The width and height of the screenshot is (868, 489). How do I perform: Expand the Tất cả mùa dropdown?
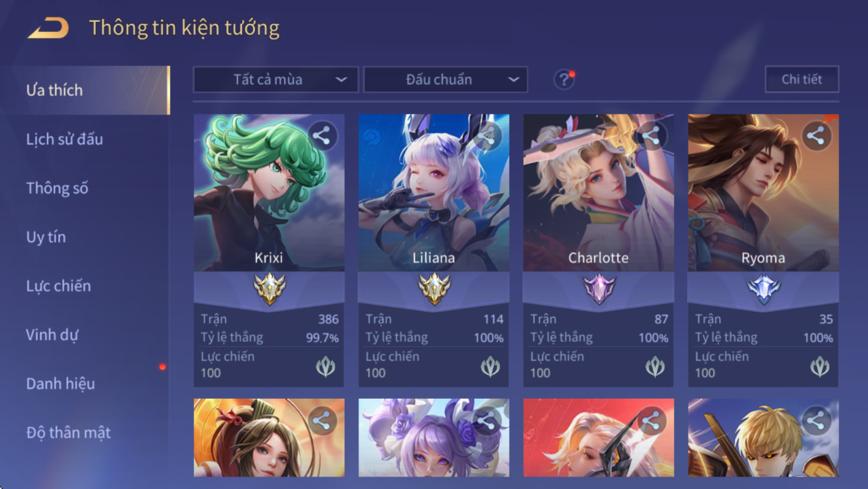276,80
